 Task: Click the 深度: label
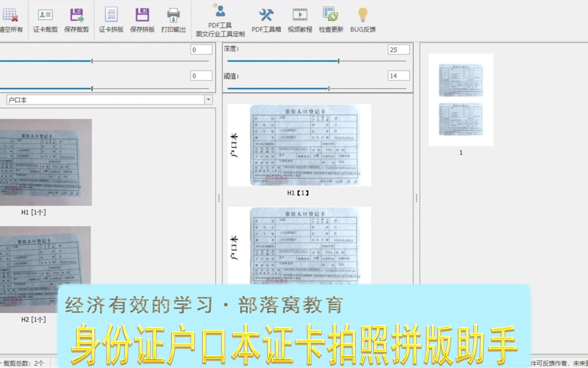click(x=231, y=49)
